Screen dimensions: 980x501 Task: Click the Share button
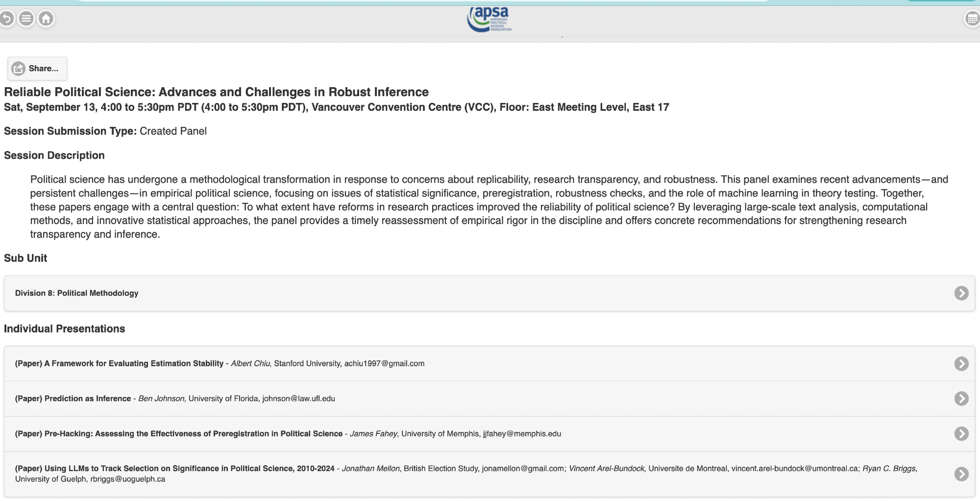(x=37, y=69)
